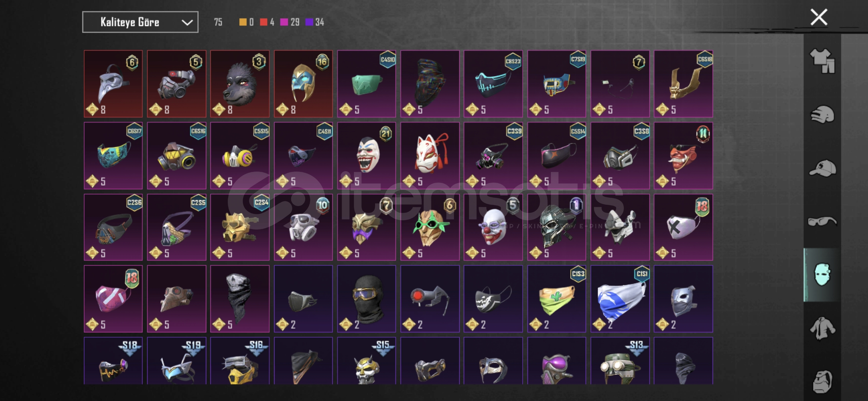This screenshot has width=868, height=401.
Task: Open the cap hat category
Action: click(822, 168)
